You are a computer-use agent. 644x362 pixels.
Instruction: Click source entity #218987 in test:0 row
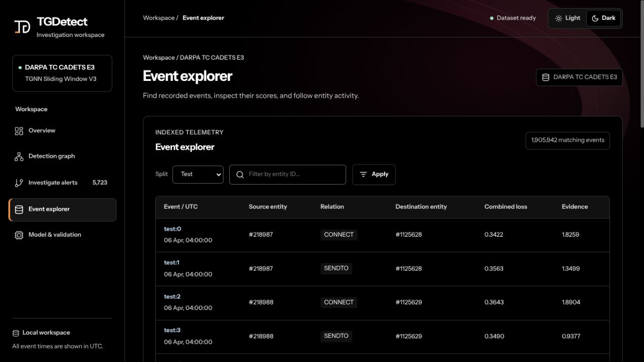(x=261, y=235)
